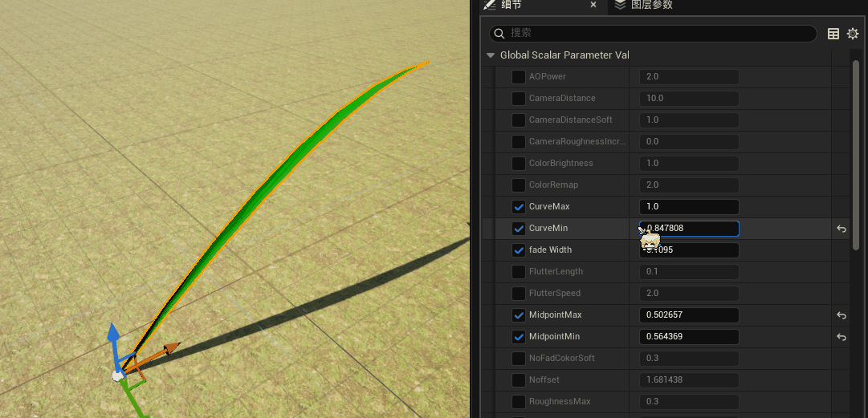Viewport: 868px width, 418px height.
Task: Click the CurveMax value field
Action: tap(689, 207)
